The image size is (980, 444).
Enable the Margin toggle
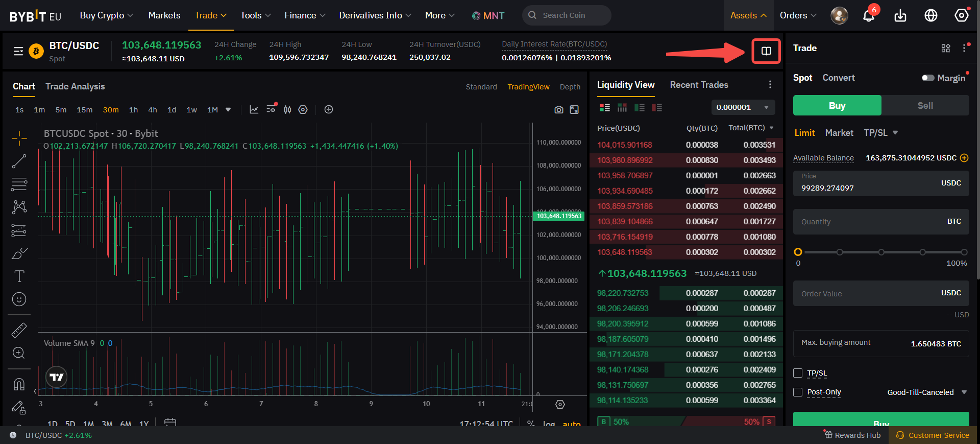point(927,78)
